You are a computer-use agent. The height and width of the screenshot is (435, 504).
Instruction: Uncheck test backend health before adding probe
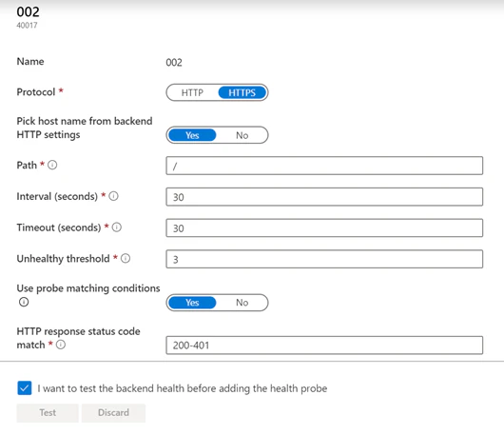25,388
